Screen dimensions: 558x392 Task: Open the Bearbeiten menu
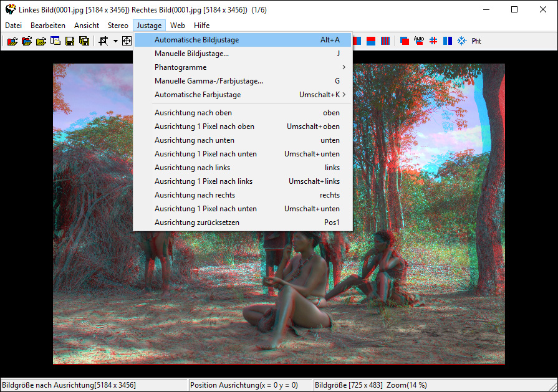(48, 26)
